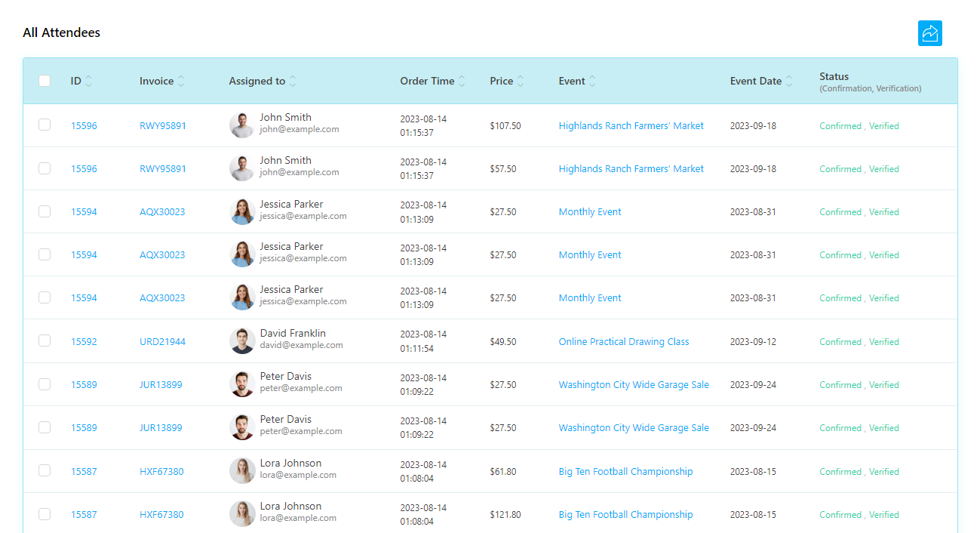The height and width of the screenshot is (533, 980).
Task: Click Lora Johnson's avatar in $61.80 row
Action: [242, 471]
